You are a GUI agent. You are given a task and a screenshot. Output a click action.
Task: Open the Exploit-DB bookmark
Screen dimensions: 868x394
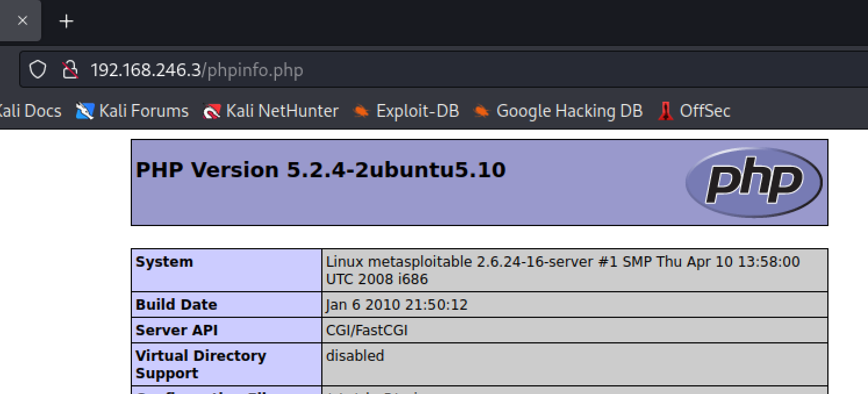(406, 111)
